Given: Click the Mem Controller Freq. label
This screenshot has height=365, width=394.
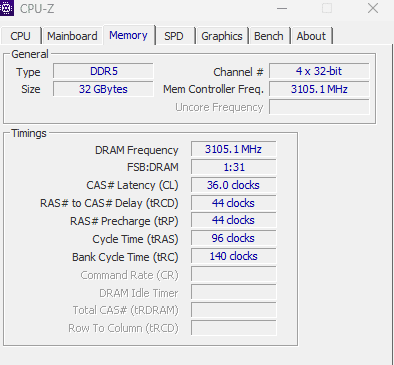Looking at the screenshot, I should [213, 89].
